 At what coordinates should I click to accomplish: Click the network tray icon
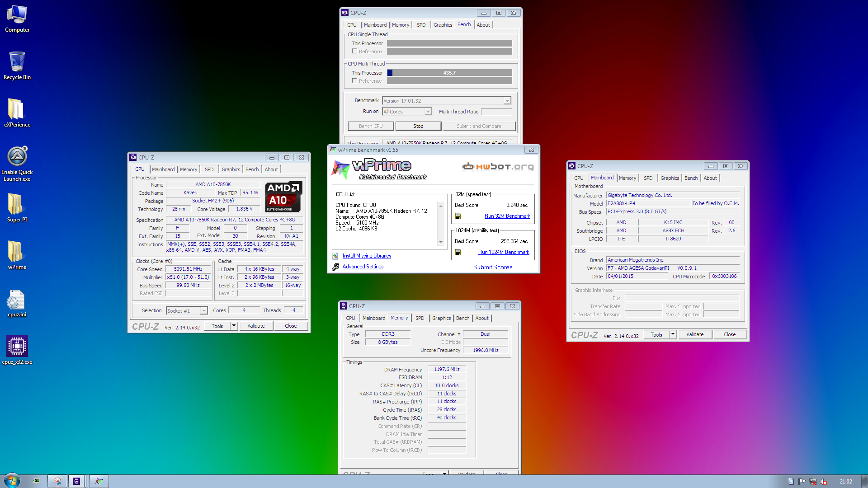tap(813, 482)
